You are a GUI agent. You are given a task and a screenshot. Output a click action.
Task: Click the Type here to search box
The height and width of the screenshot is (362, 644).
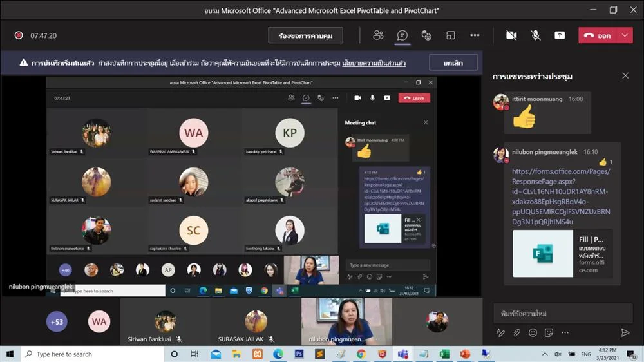point(92,354)
